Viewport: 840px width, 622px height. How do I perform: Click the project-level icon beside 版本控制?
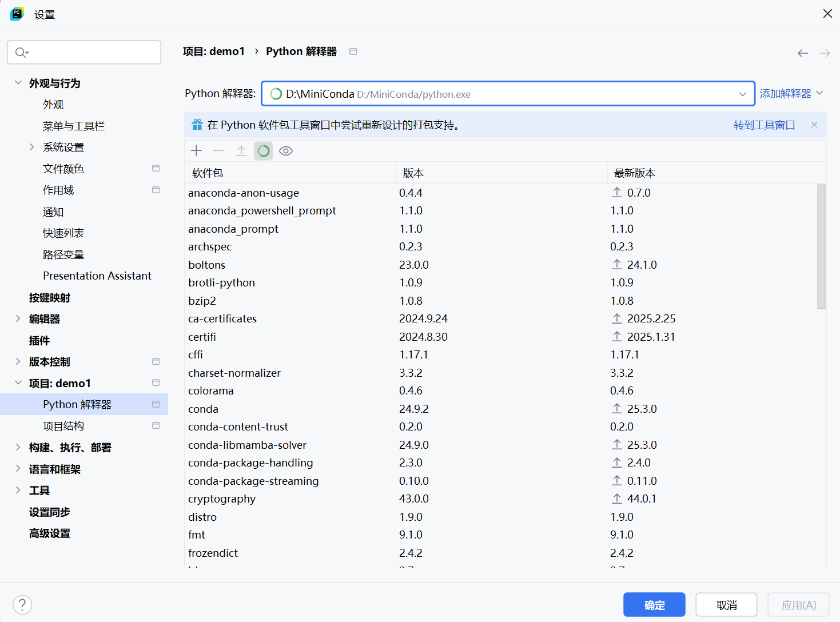point(156,361)
